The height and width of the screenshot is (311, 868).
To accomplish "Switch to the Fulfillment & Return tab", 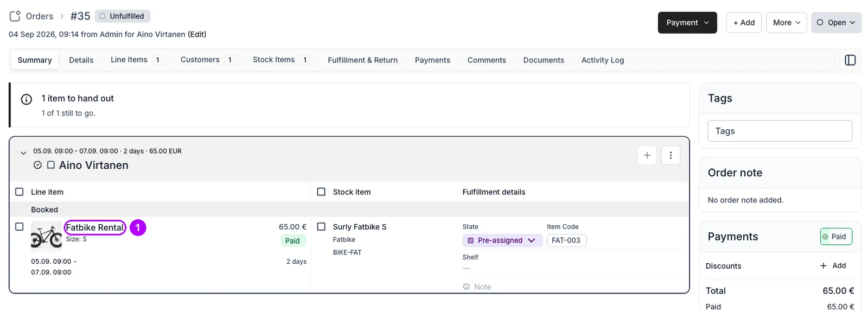I will pos(362,60).
